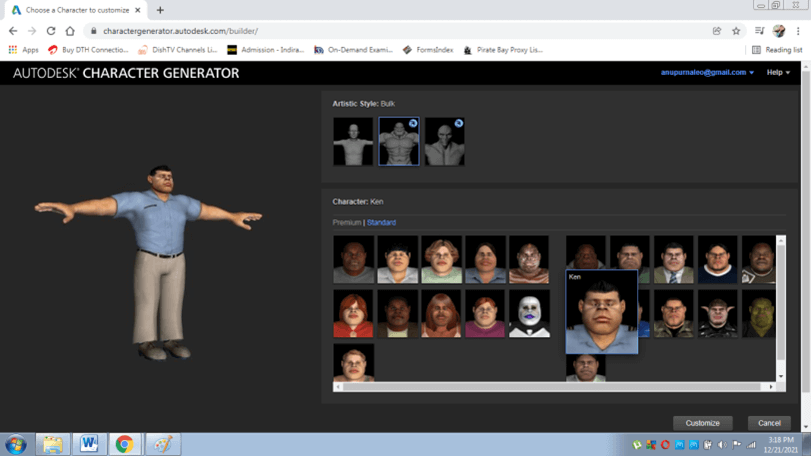Go back in the browser
The image size is (811, 456).
(x=13, y=31)
